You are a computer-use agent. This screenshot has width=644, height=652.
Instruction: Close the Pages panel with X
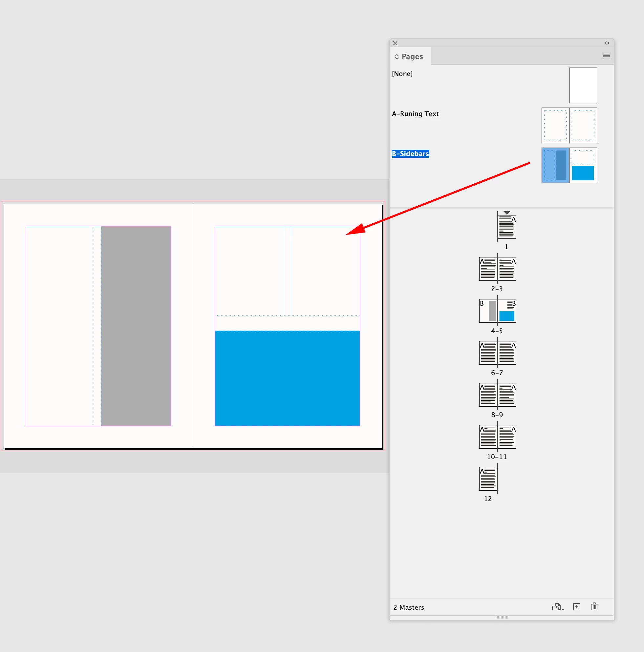pos(395,43)
